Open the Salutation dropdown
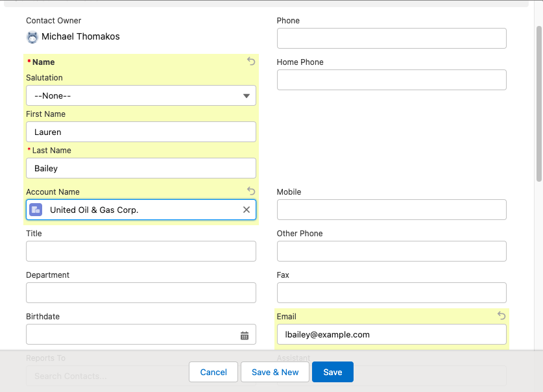 point(141,95)
